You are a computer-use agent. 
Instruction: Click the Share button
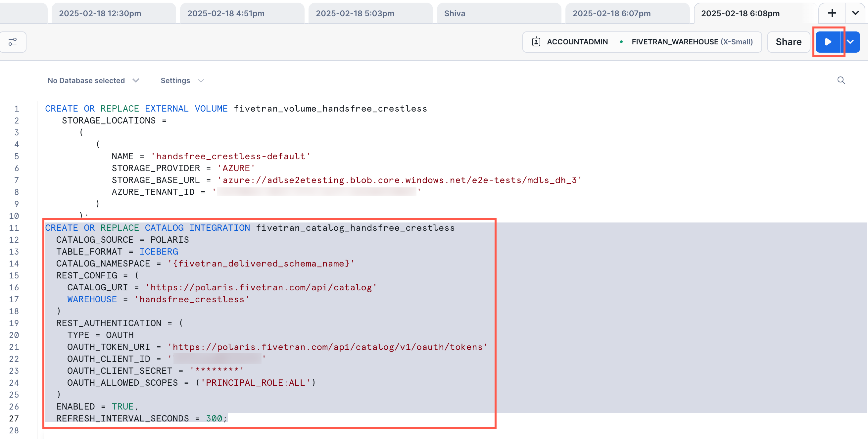coord(788,42)
